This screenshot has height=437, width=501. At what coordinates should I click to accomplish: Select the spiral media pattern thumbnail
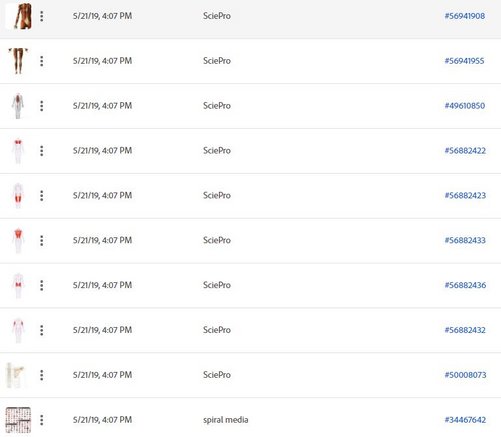coord(18,420)
